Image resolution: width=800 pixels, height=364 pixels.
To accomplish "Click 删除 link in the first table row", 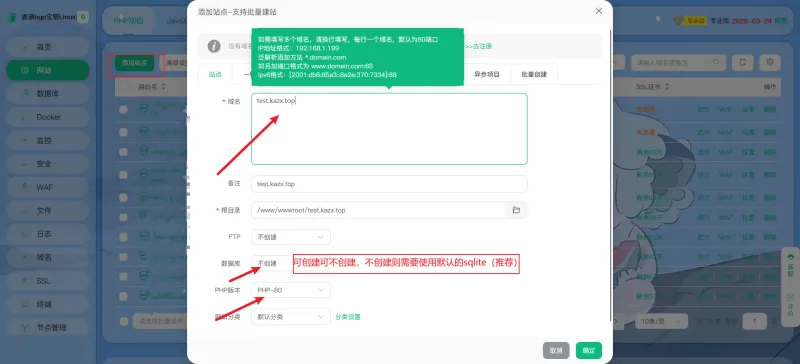I will point(769,109).
